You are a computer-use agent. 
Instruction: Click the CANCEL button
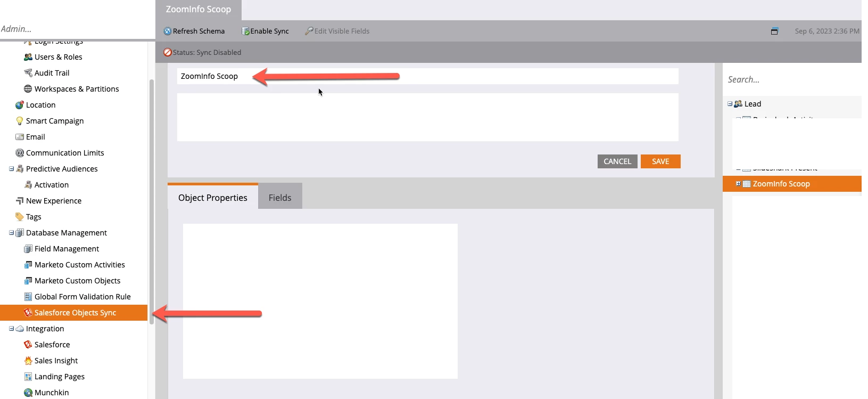(x=617, y=161)
